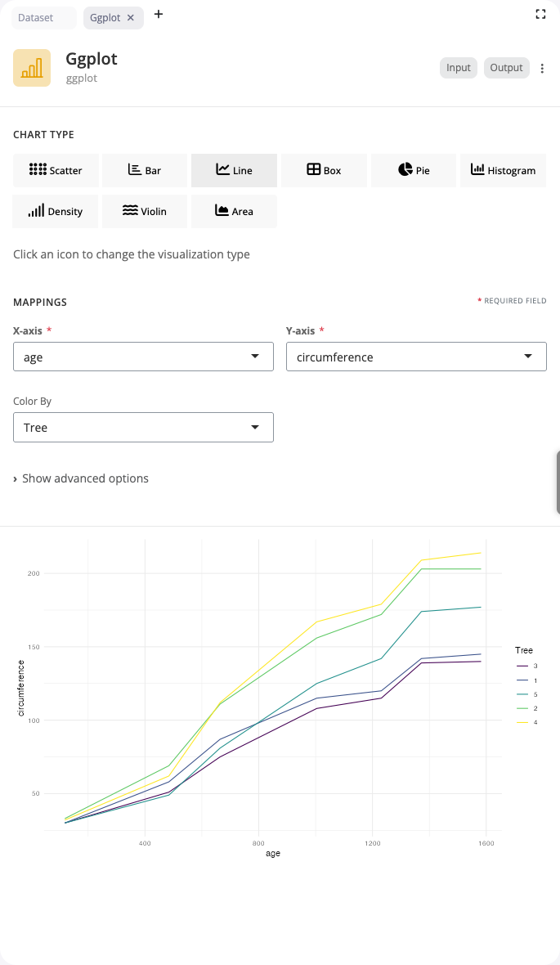Choose the Violin chart type
The image size is (560, 965).
tap(145, 211)
